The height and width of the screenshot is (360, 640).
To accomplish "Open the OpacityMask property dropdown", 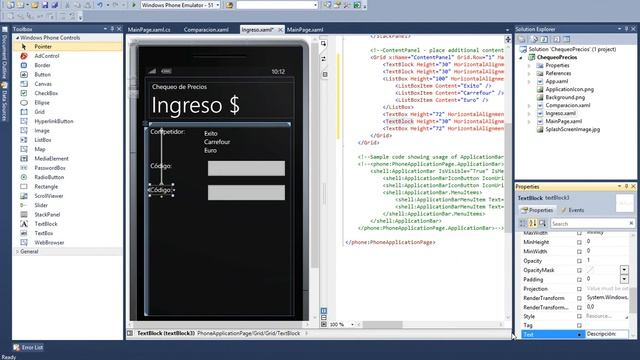I will coord(624,270).
